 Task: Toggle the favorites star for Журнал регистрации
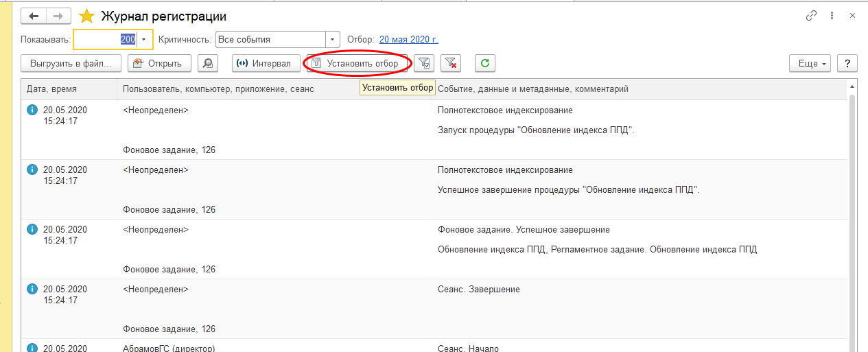tap(86, 16)
